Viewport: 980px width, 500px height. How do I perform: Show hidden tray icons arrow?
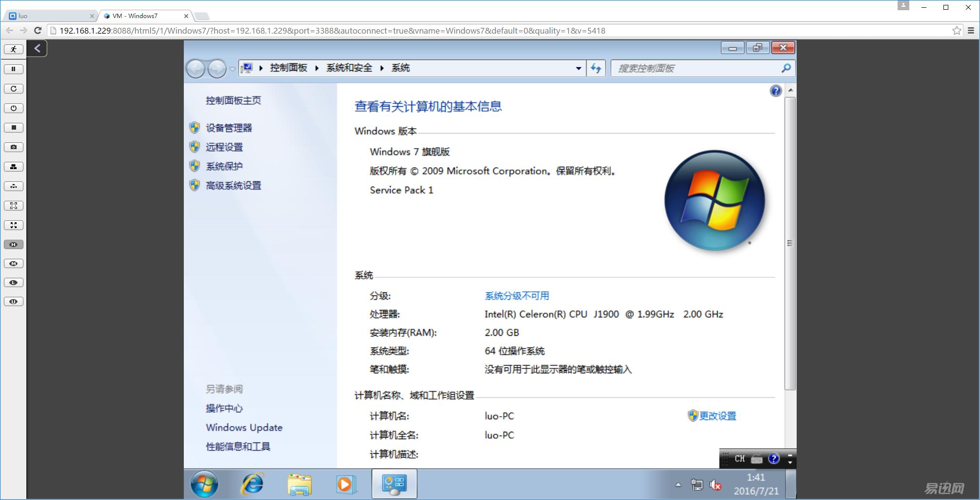[678, 485]
